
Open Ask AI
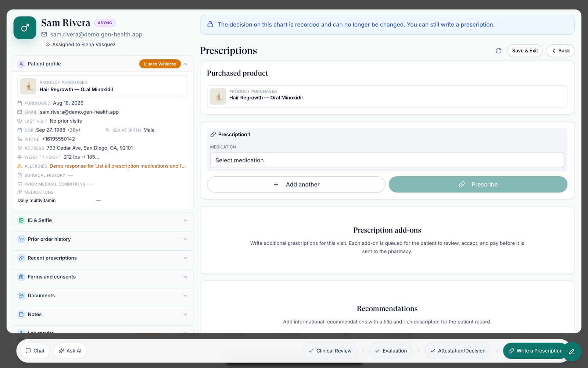click(x=70, y=351)
